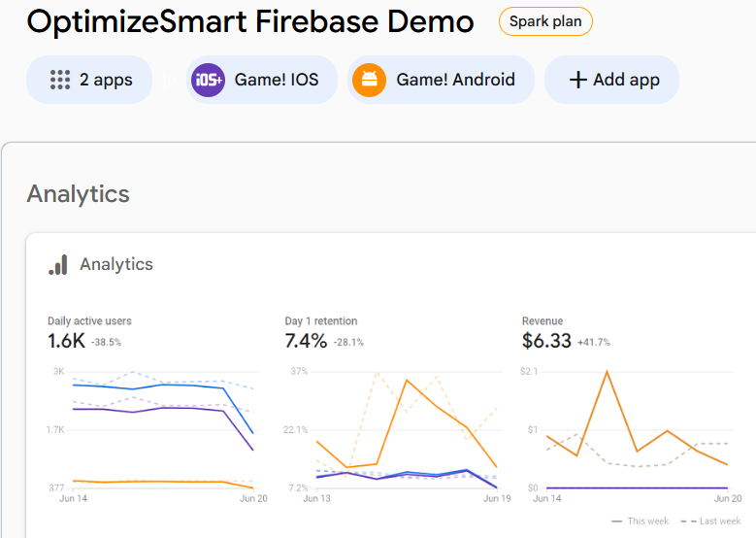756x538 pixels.
Task: Click the Daily active users label
Action: point(89,321)
